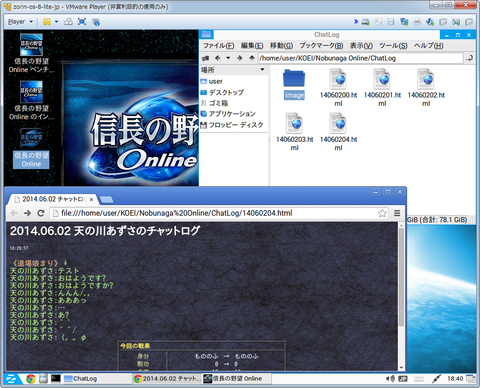Open the VMware Player menu
This screenshot has height=388, width=480.
click(x=20, y=22)
